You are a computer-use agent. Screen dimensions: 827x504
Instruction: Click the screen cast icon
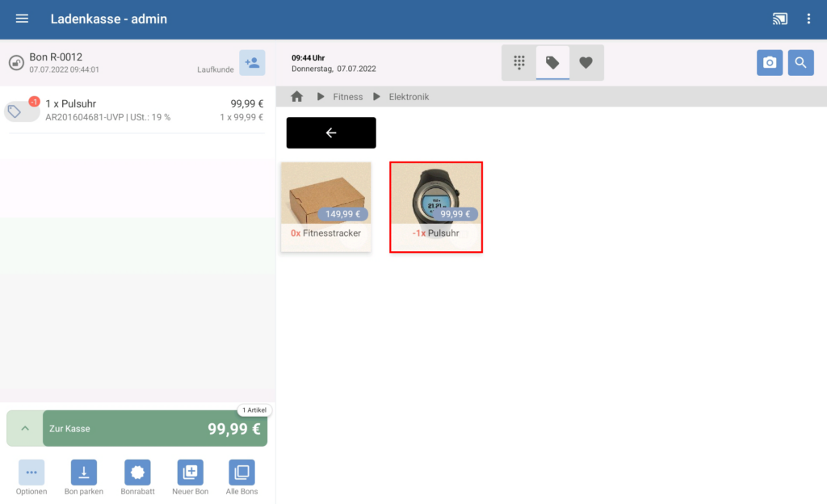(779, 19)
